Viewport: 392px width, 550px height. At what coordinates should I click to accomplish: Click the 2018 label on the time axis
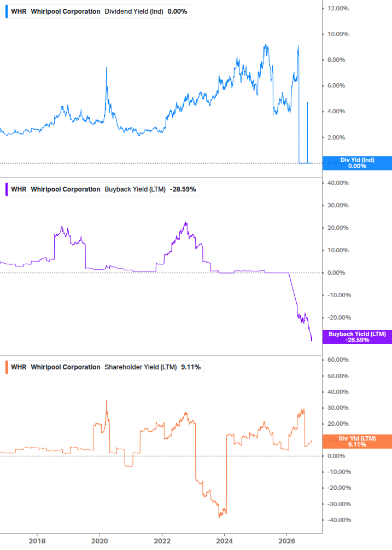tap(37, 541)
